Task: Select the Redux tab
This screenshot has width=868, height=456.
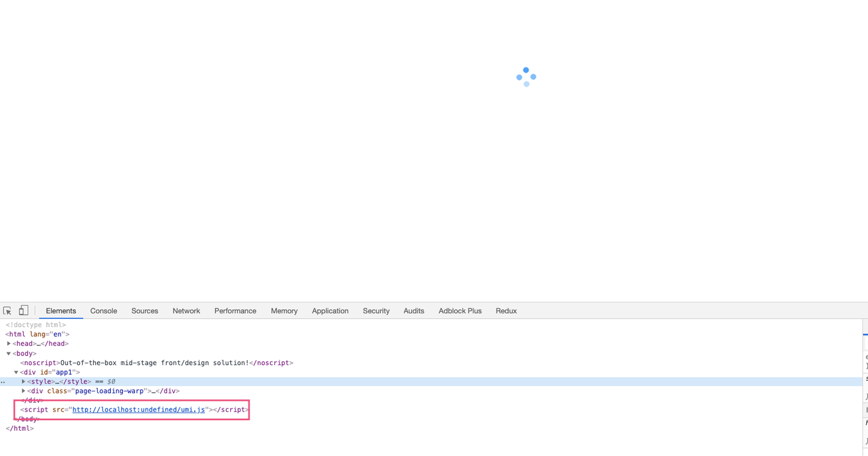Action: (x=506, y=311)
